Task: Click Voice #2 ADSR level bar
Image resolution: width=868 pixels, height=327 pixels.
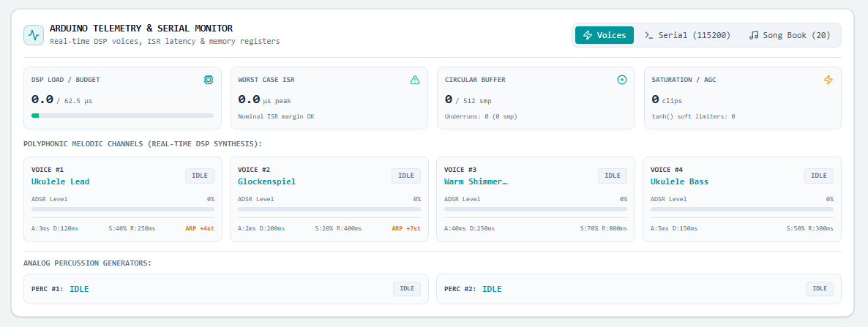Action: [329, 209]
